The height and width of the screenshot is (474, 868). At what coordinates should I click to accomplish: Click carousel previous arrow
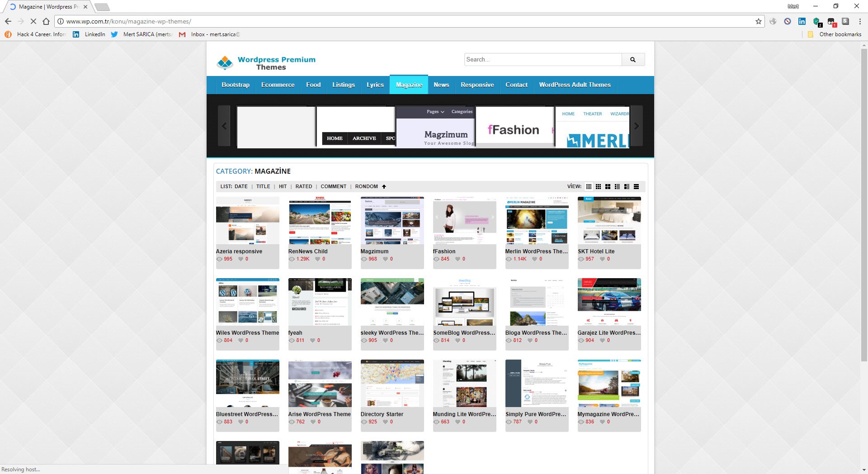coord(224,126)
